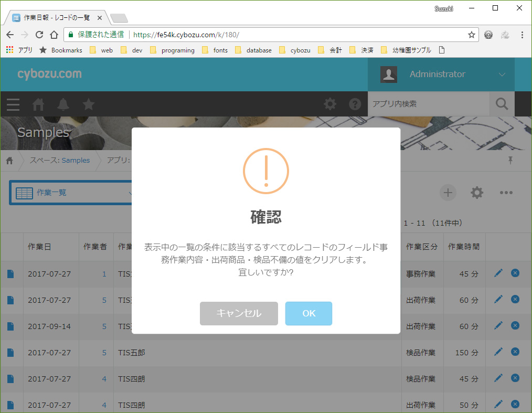Open app settings with the gear icon beside plus

[x=477, y=193]
